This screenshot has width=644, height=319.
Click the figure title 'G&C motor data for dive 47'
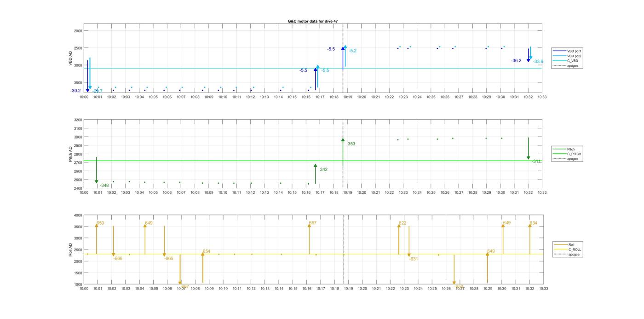tap(313, 21)
